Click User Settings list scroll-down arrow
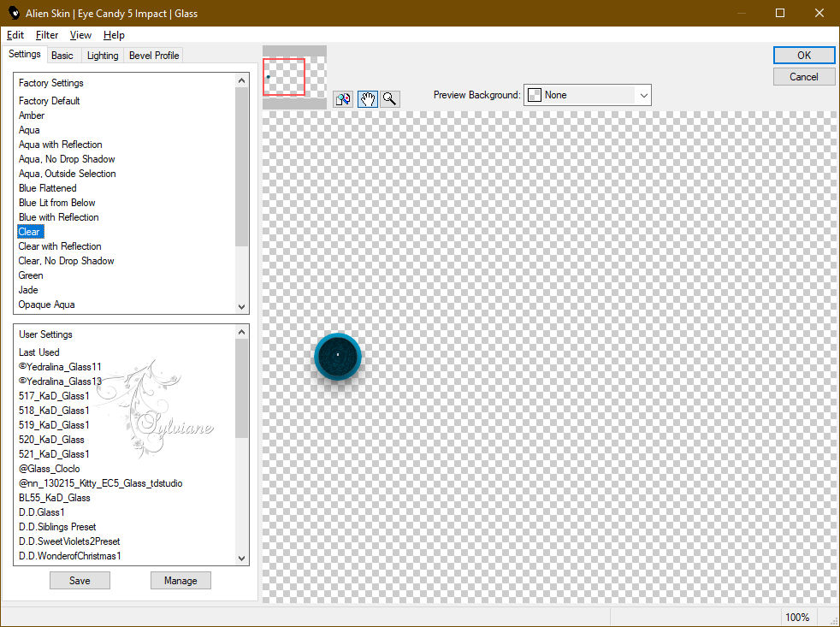 click(241, 558)
